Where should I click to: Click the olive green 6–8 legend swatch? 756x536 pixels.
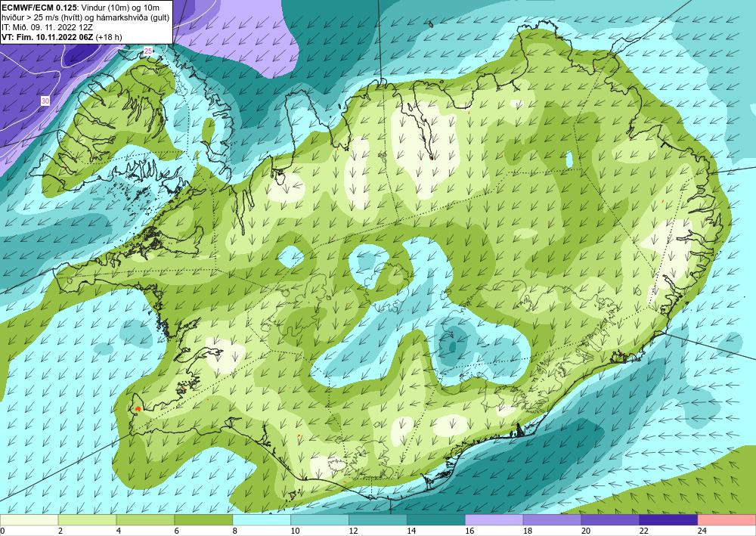coord(203,520)
